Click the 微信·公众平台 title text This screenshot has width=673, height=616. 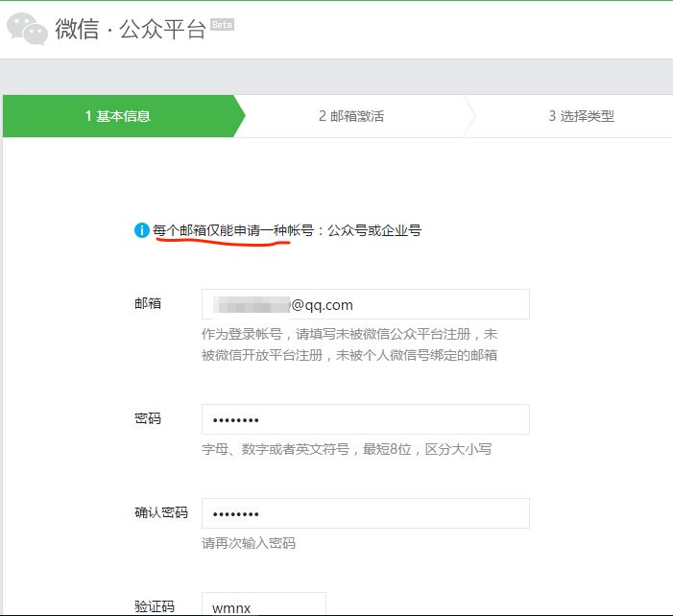point(131,29)
